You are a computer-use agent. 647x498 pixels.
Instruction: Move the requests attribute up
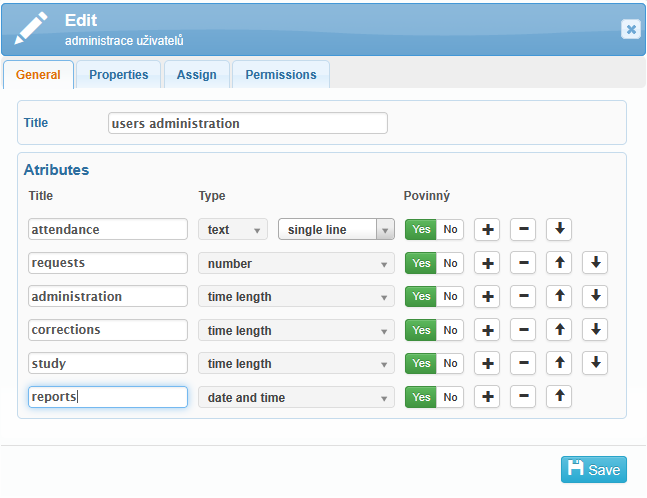pos(559,263)
